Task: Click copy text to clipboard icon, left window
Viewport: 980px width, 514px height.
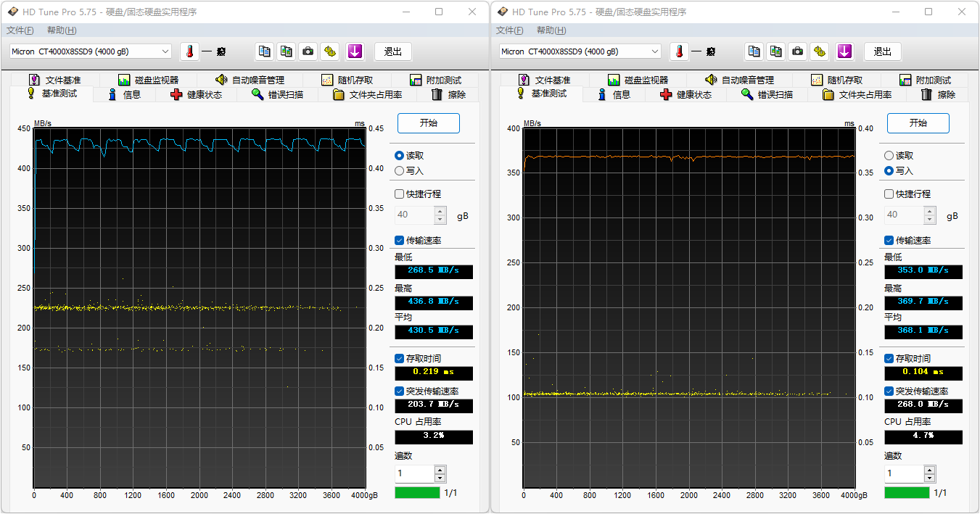Action: (x=265, y=51)
